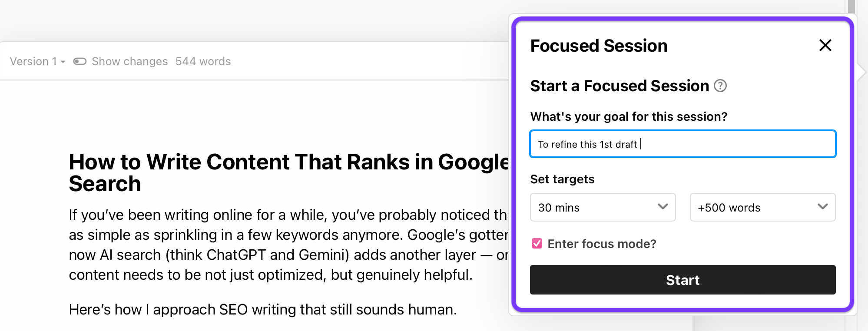Image resolution: width=868 pixels, height=331 pixels.
Task: Close the Focused Session panel
Action: pos(825,45)
